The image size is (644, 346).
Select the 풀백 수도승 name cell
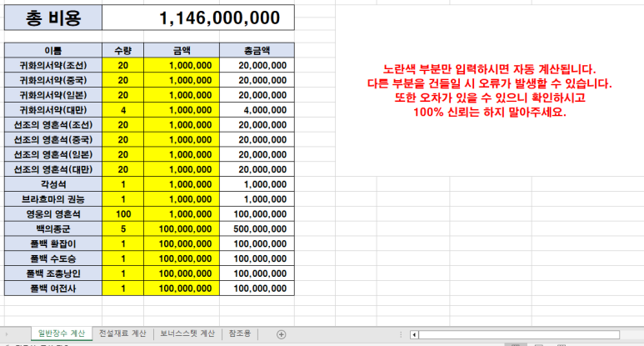[x=53, y=258]
